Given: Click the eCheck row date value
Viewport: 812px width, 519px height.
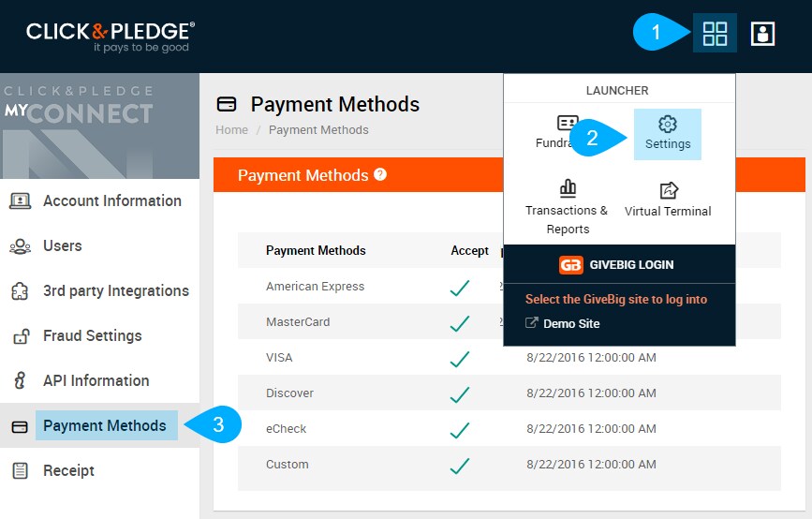Looking at the screenshot, I should click(591, 429).
